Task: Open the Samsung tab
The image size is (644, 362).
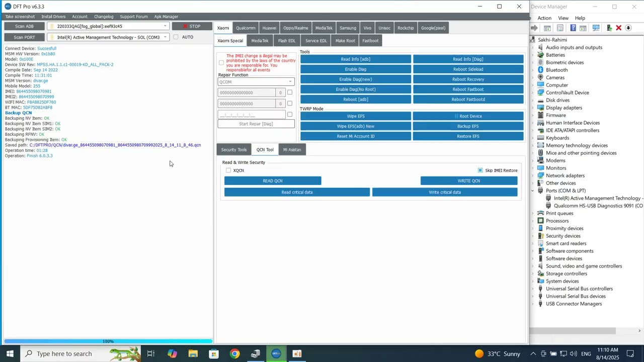Action: tap(348, 28)
